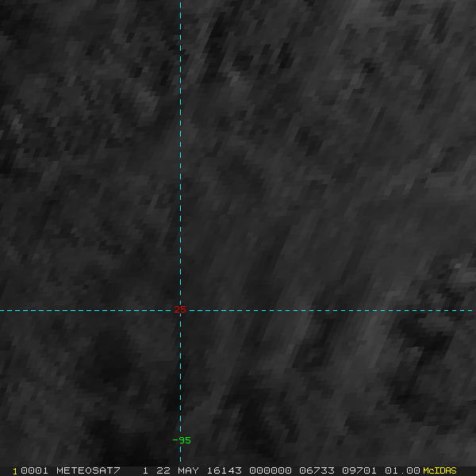The width and height of the screenshot is (476, 476).
Task: Click the yellow frame number 1
Action: tap(15, 471)
